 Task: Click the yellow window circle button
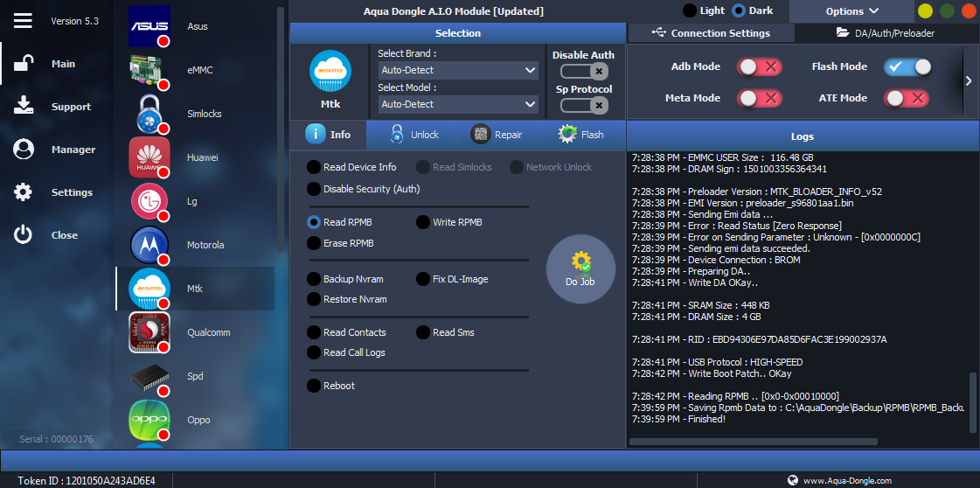pos(925,10)
